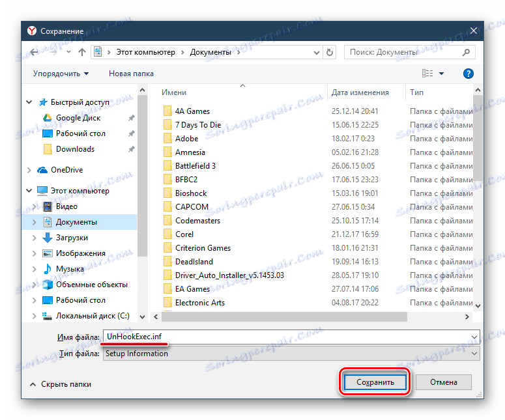505x420 pixels.
Task: Open the Тип файла combo box
Action: 291,354
